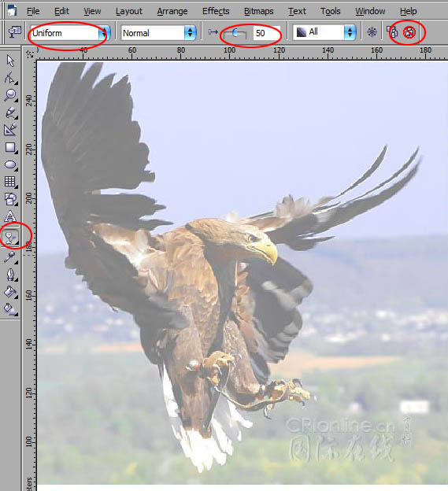This screenshot has width=448, height=491.
Task: Select the Rectangle tool
Action: [x=10, y=147]
